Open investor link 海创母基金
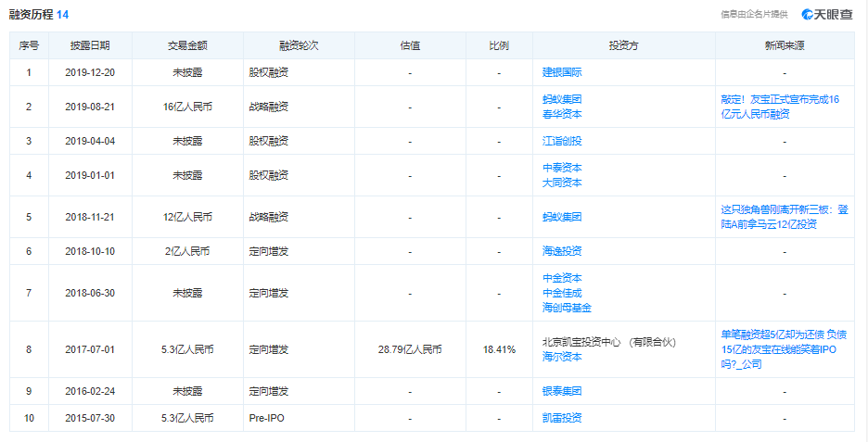Viewport: 868px width, 442px height. 567,307
